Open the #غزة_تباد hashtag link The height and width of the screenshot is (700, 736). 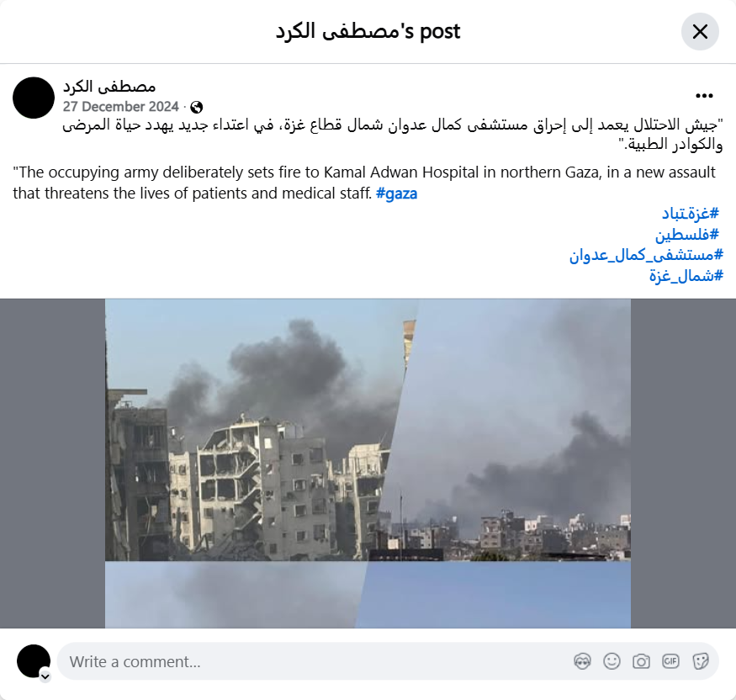pos(690,213)
